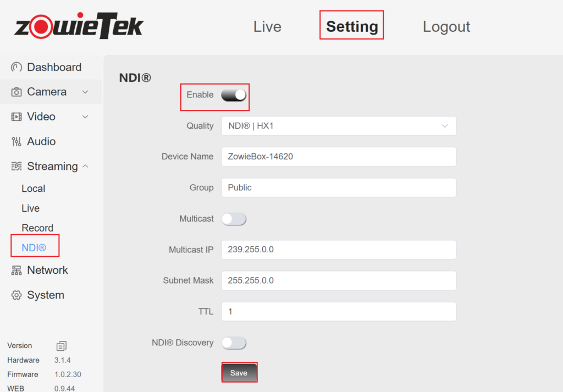The image size is (563, 392).
Task: Turn off the NDI Enable switch
Action: 234,95
